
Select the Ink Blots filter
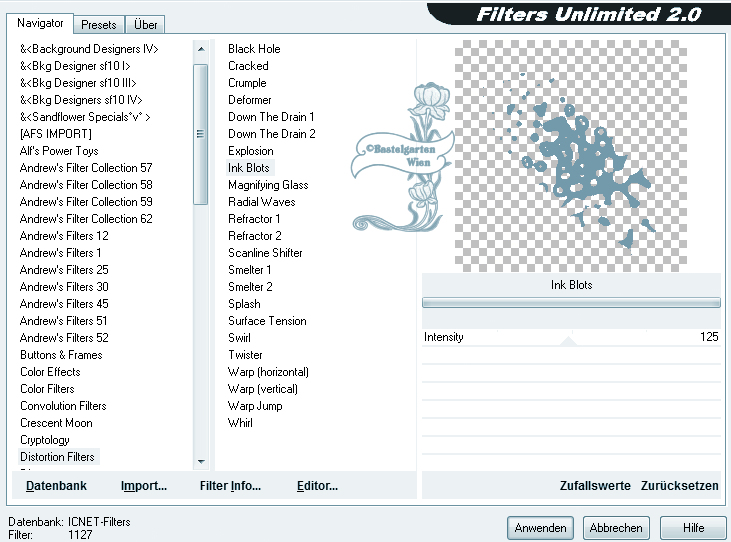249,168
